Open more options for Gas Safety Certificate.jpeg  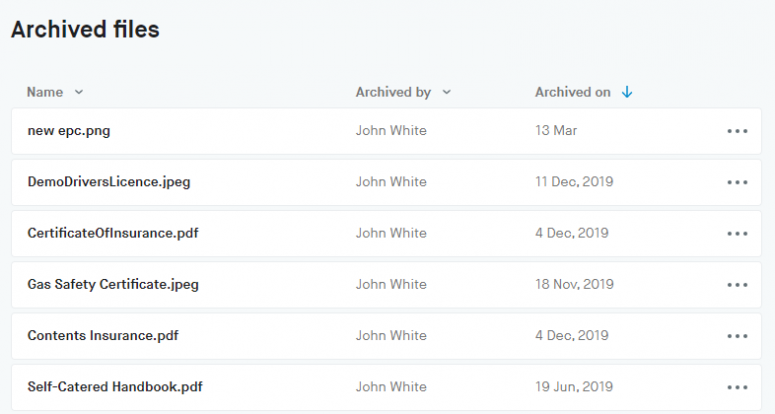(x=738, y=284)
